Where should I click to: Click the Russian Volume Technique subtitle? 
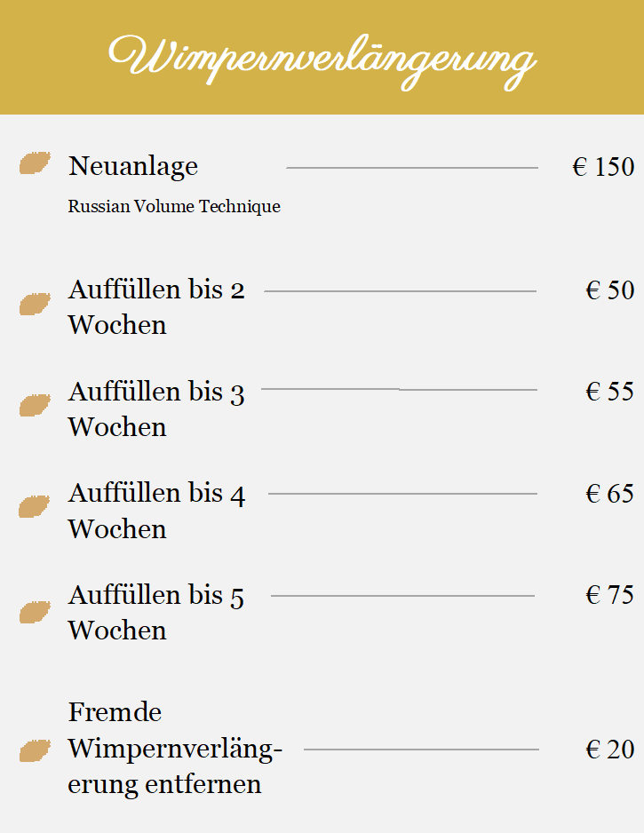pos(174,207)
